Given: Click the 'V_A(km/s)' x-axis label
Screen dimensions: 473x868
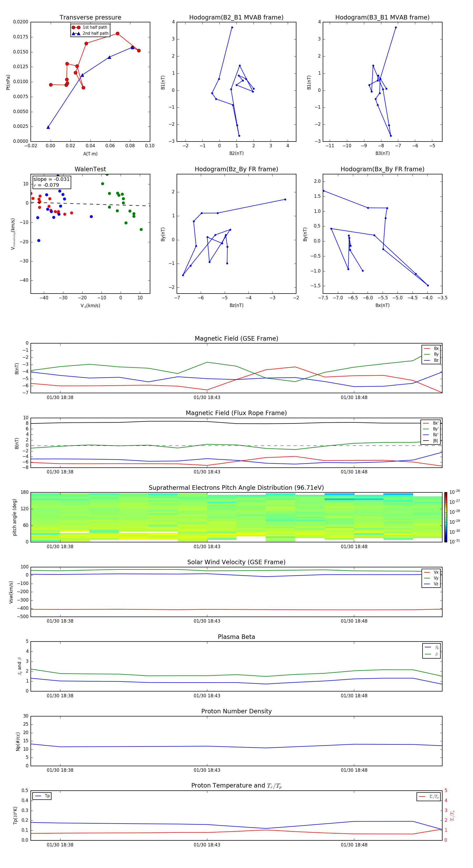Looking at the screenshot, I should 90,306.
